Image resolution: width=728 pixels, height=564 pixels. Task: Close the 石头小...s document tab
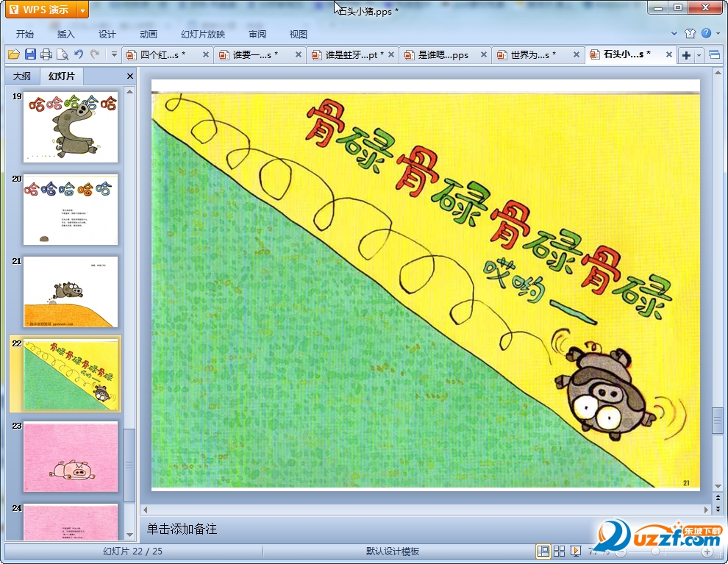coord(669,54)
